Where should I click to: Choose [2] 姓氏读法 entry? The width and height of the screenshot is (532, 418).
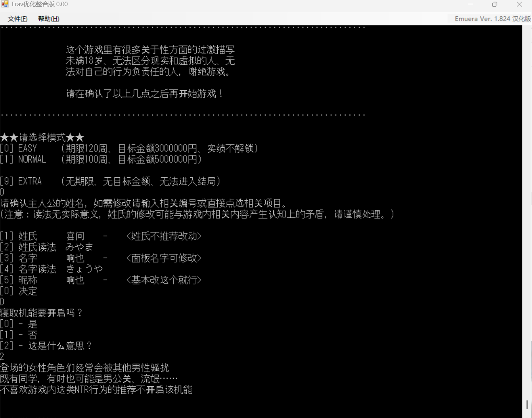pyautogui.click(x=28, y=247)
